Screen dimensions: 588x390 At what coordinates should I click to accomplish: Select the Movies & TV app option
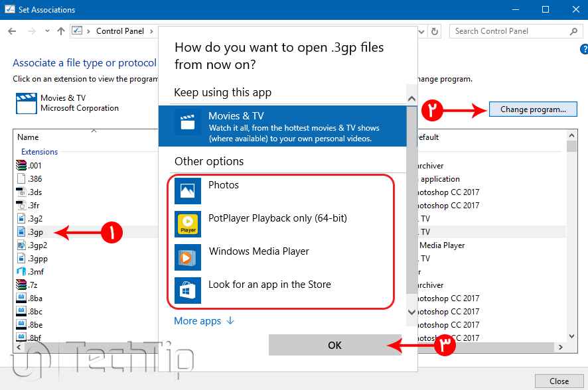pos(282,126)
